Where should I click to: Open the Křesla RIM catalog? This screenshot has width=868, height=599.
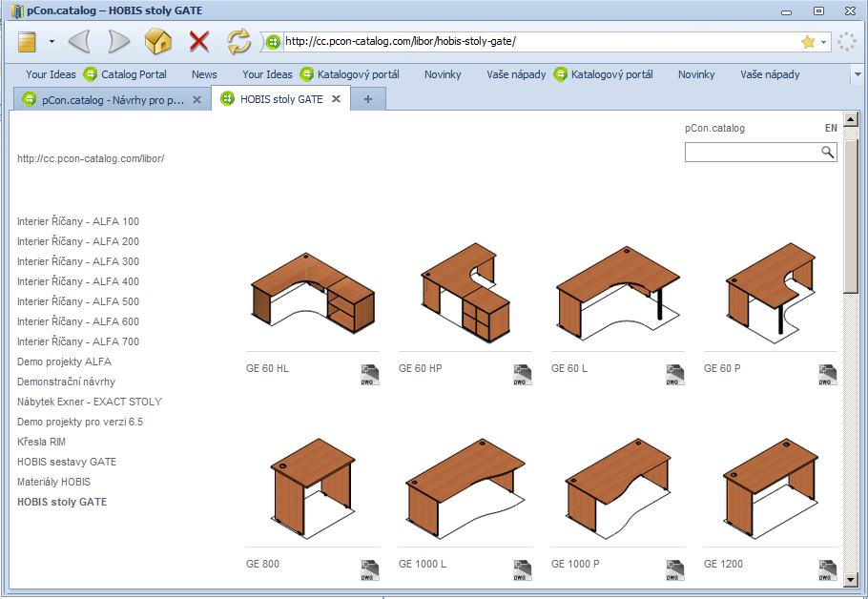42,442
